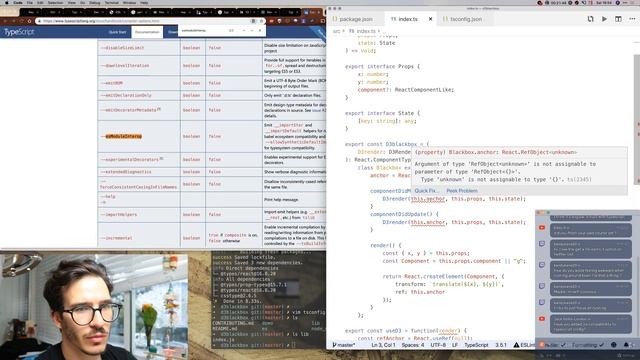Click the first YouTube icon in chat overlay

[x=542, y=228]
